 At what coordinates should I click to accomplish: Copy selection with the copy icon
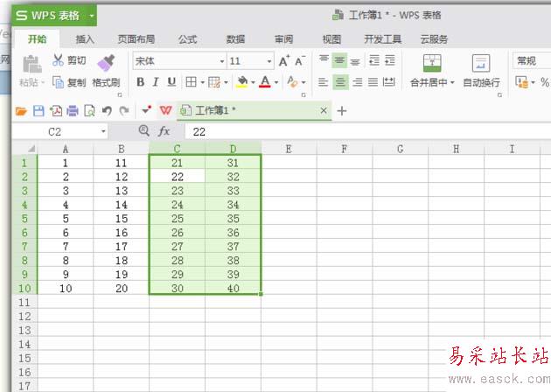coord(58,82)
